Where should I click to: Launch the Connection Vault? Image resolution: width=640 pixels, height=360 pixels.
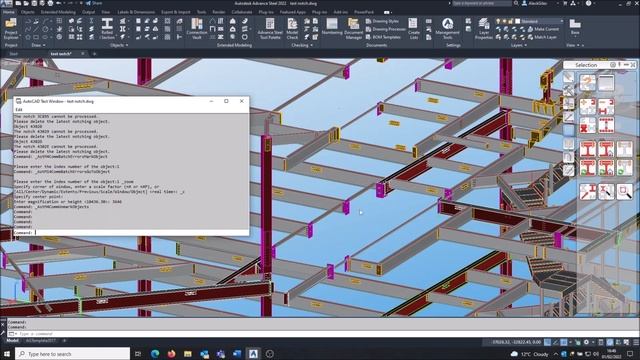[197, 29]
